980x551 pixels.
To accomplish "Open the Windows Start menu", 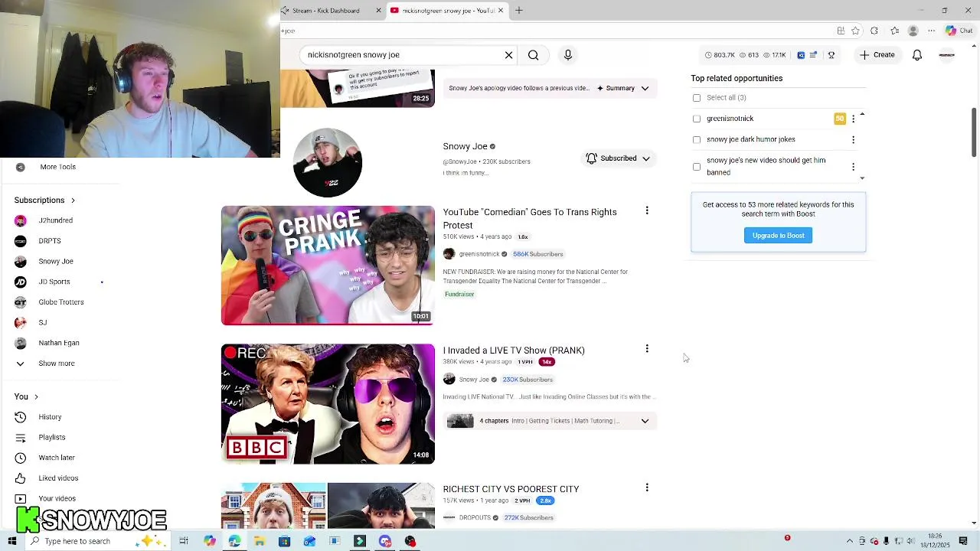I will tap(12, 541).
